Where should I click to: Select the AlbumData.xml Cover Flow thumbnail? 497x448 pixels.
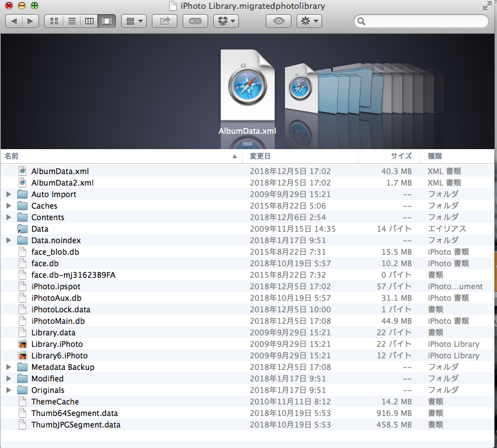click(x=248, y=84)
